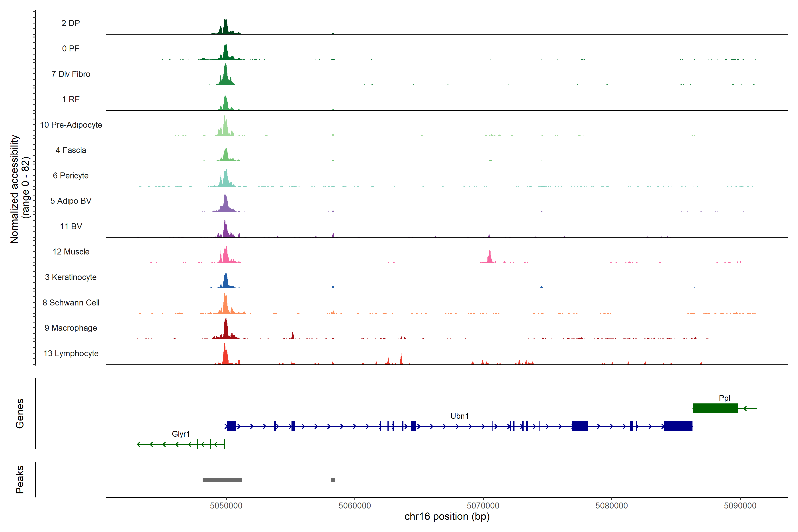Select the 2 DP track label
This screenshot has width=798, height=532.
pyautogui.click(x=70, y=23)
